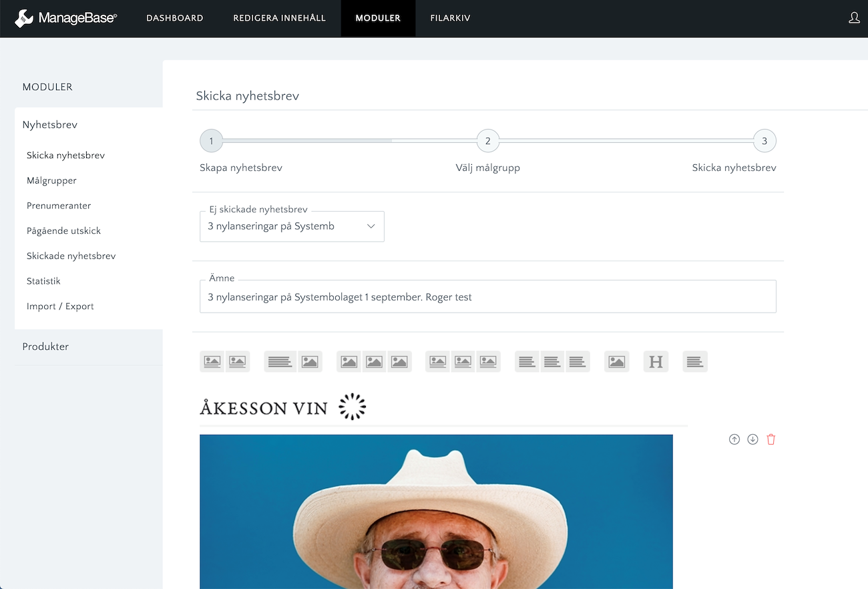Screen dimensions: 868x589
Task: Click the Ämne subject text field
Action: (487, 297)
